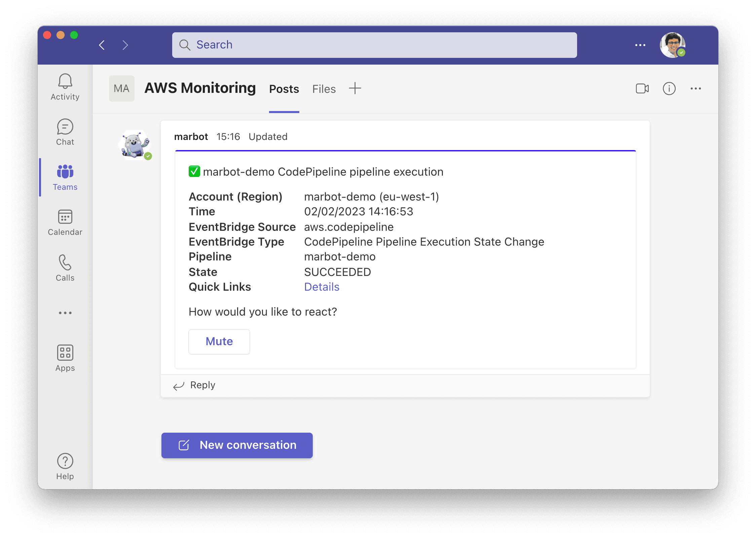Click the AWS Monitoring channel title
Screen dimensions: 756x539
coord(200,88)
